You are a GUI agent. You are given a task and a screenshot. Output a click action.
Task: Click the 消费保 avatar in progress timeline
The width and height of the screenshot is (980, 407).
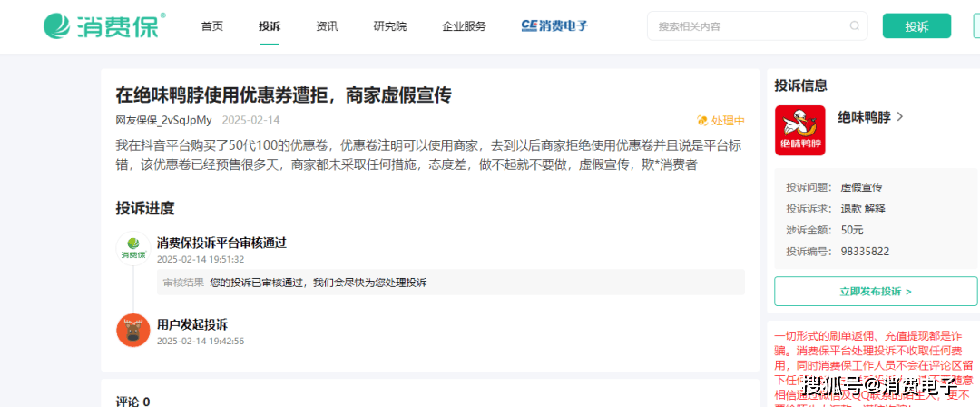click(x=133, y=248)
